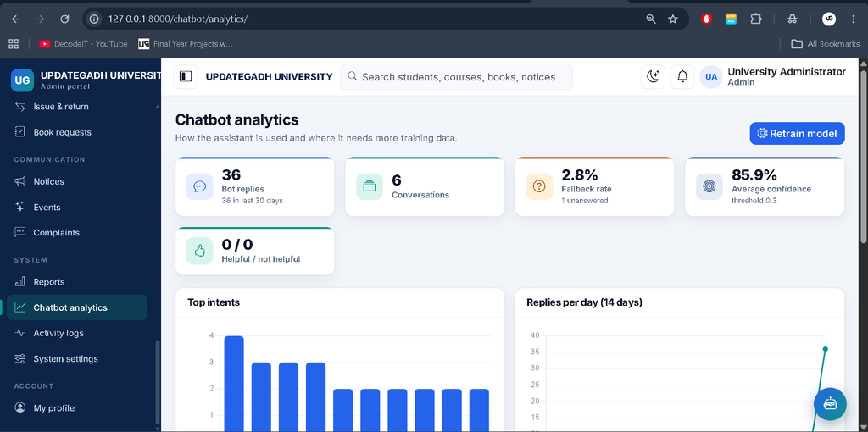
Task: Click the Conversations card icon
Action: [x=370, y=186]
